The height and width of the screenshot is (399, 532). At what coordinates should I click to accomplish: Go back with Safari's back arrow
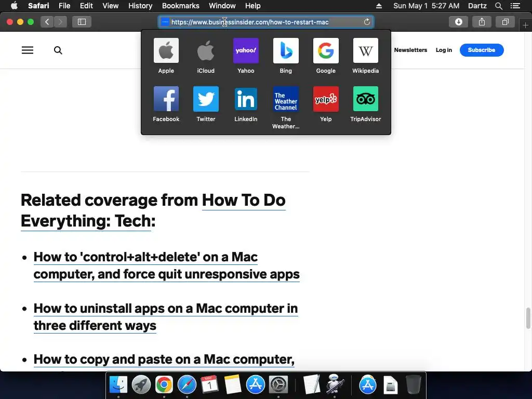[47, 22]
